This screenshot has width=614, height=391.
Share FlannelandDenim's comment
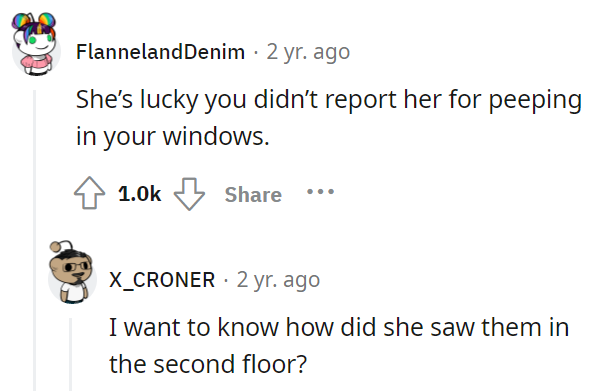click(253, 195)
